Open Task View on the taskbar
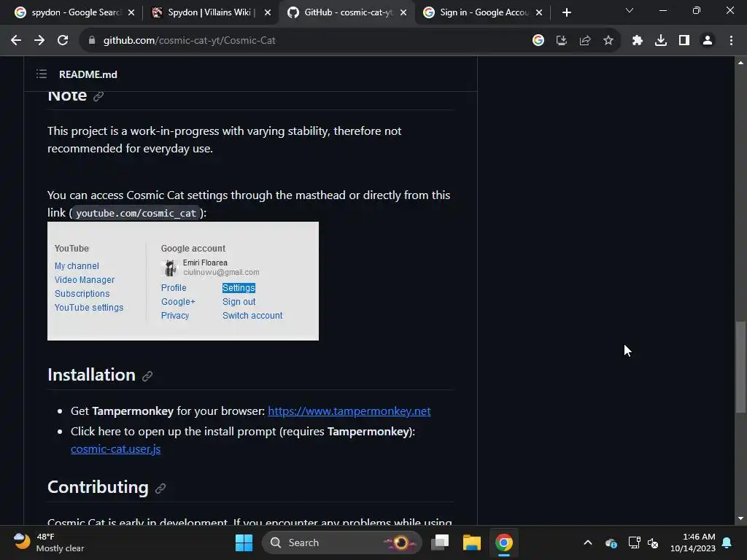 [x=440, y=542]
